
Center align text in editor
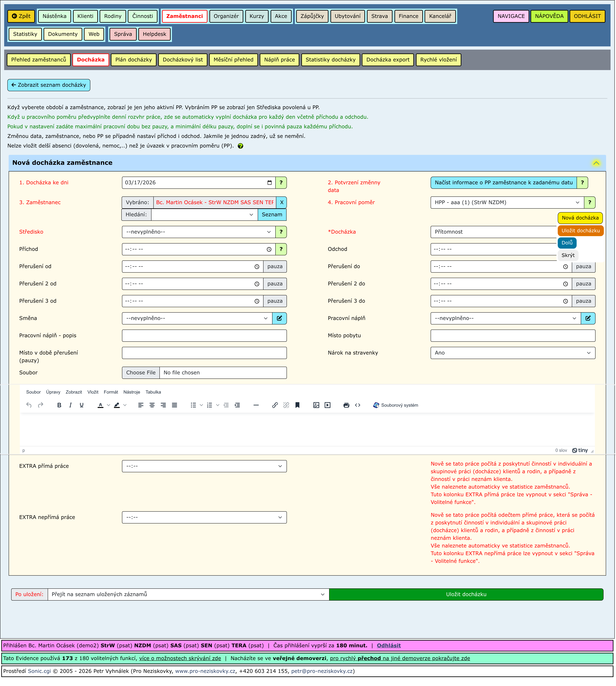tap(152, 405)
